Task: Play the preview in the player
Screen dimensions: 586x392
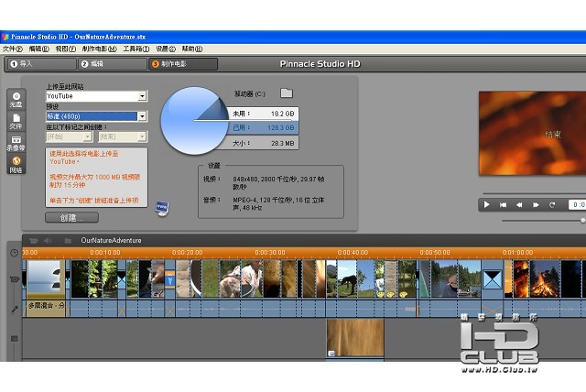Action: [x=486, y=205]
